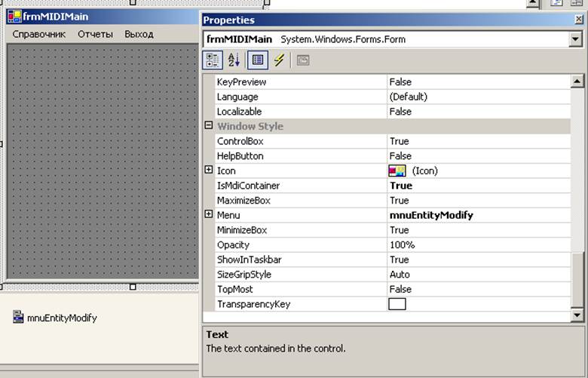The width and height of the screenshot is (588, 378).
Task: Open the Выход menu
Action: [x=139, y=34]
